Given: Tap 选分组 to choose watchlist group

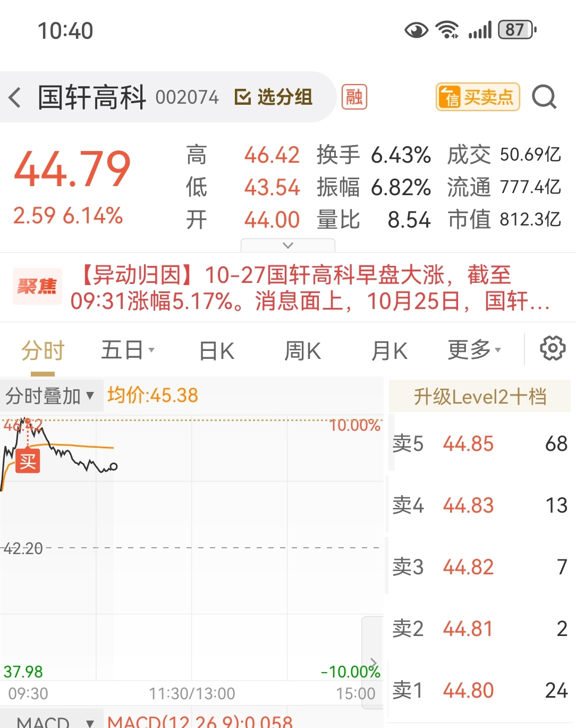Looking at the screenshot, I should (x=274, y=97).
